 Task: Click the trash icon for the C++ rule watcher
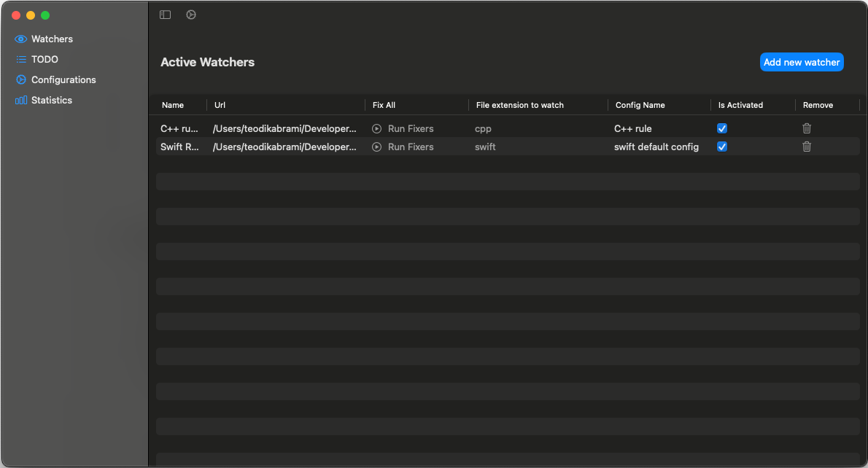pyautogui.click(x=807, y=128)
